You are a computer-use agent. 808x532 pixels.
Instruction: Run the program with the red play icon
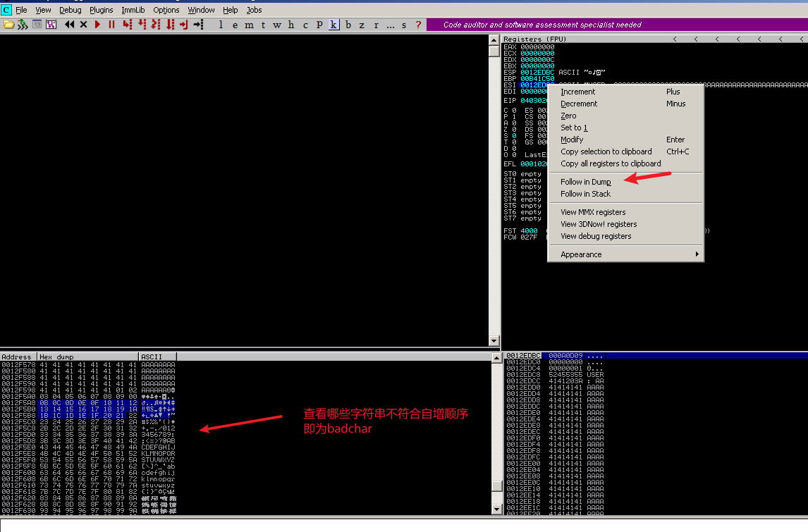(x=97, y=24)
